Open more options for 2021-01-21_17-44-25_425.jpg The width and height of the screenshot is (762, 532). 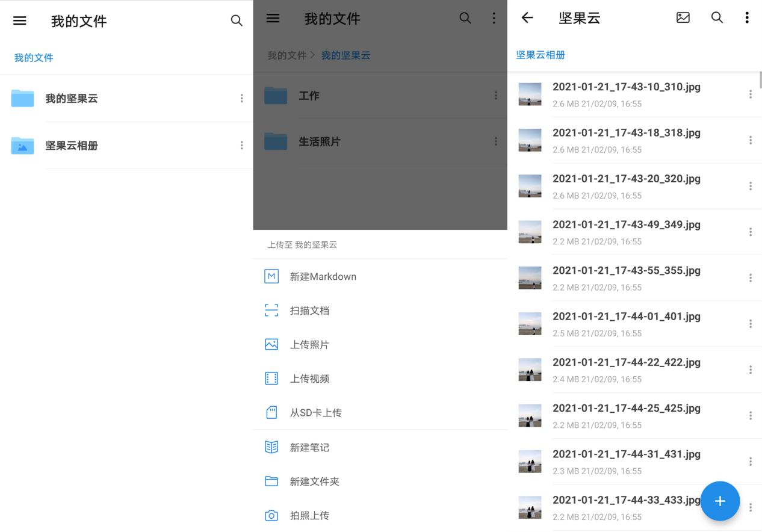750,415
